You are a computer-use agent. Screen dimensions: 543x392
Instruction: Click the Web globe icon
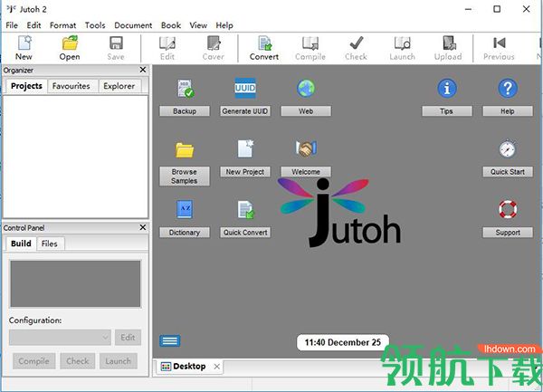(x=306, y=89)
